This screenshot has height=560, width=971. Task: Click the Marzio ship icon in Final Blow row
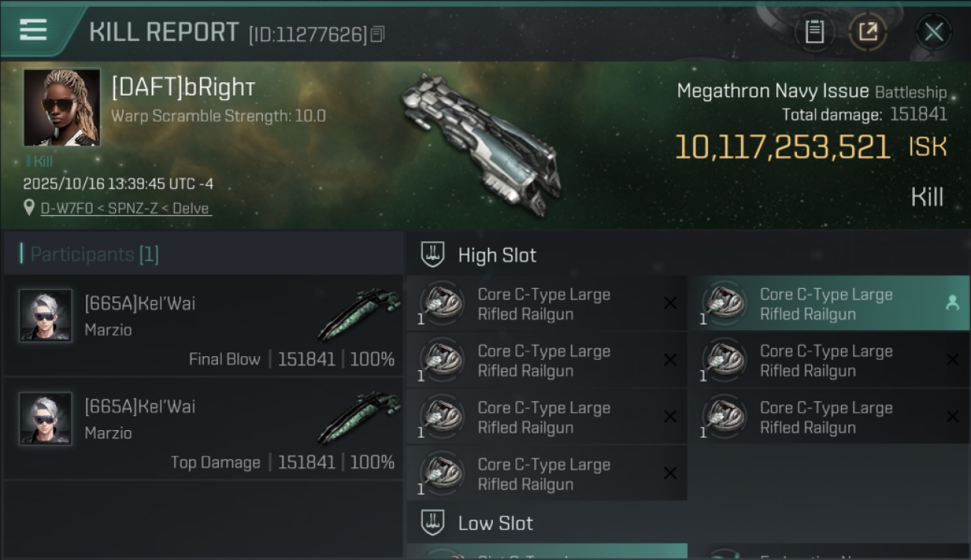[x=359, y=315]
